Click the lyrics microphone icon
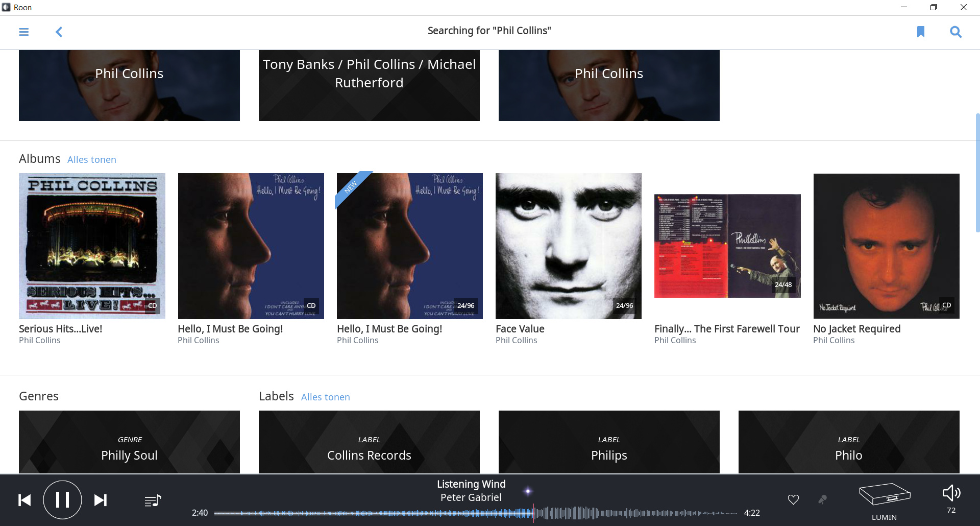 822,499
